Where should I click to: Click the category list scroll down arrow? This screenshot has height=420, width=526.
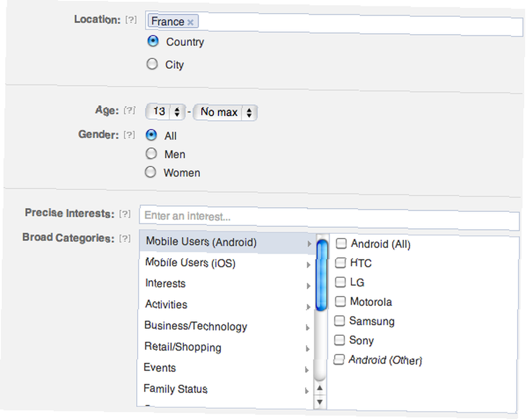(320, 402)
